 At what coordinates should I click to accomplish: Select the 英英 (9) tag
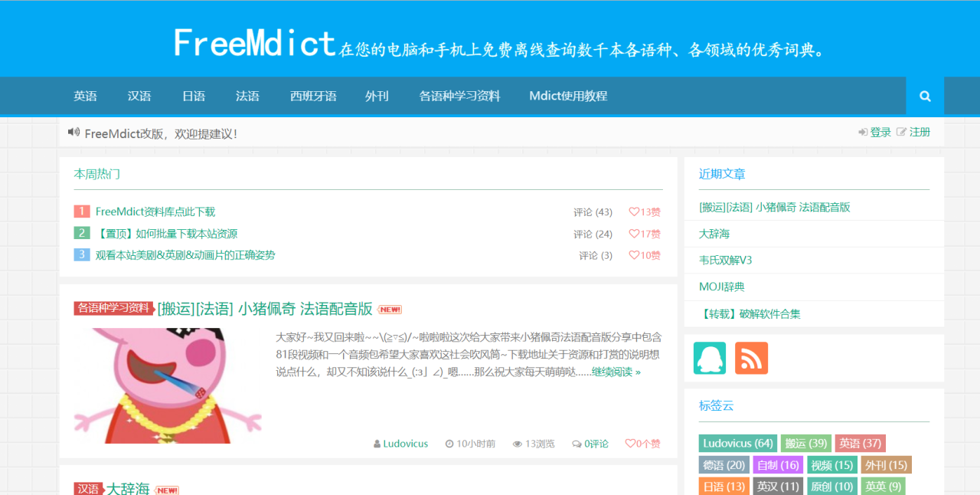pos(883,487)
